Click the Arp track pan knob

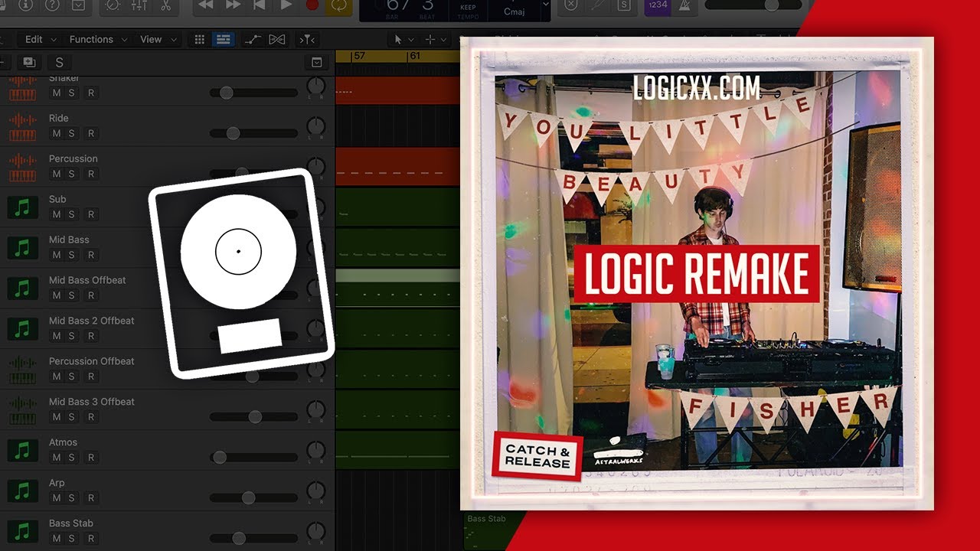[315, 491]
